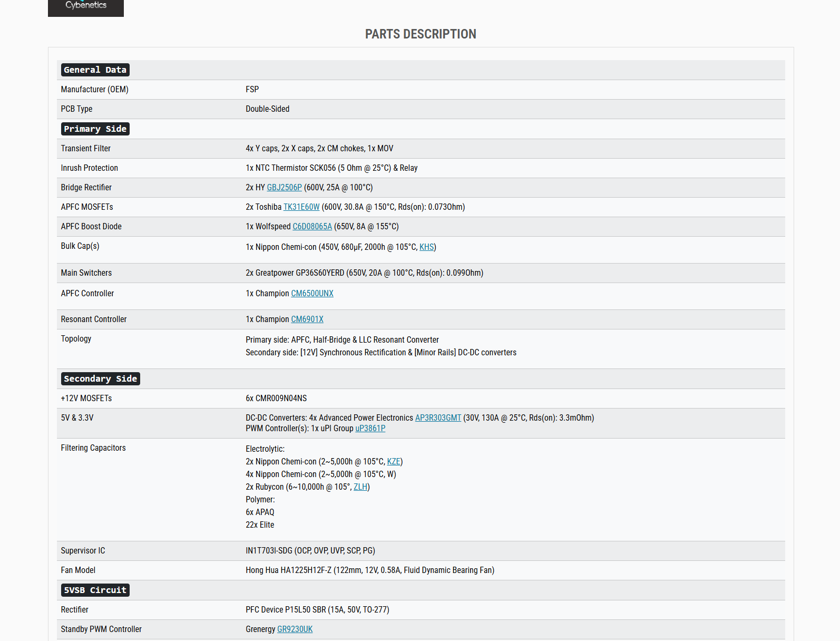Screen dimensions: 840x641
Task: Click the 'Secondary side: [12V] Synchronous Rectification' line
Action: pos(381,353)
